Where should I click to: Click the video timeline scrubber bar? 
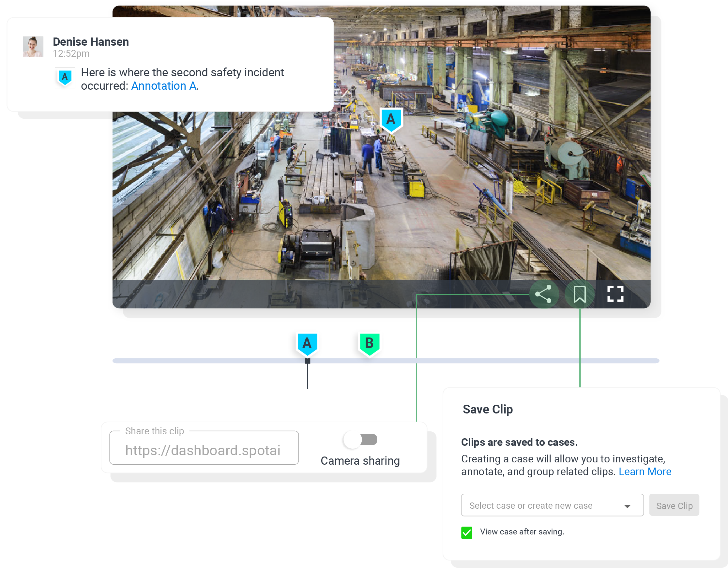coord(386,361)
